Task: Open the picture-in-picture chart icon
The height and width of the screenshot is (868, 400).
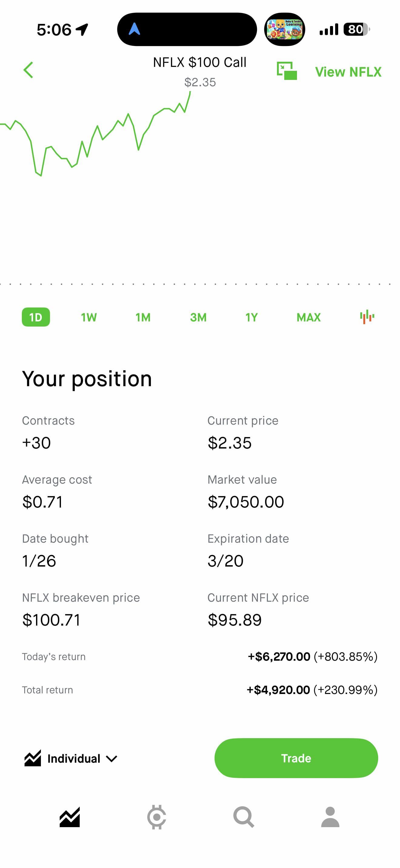Action: pyautogui.click(x=287, y=71)
